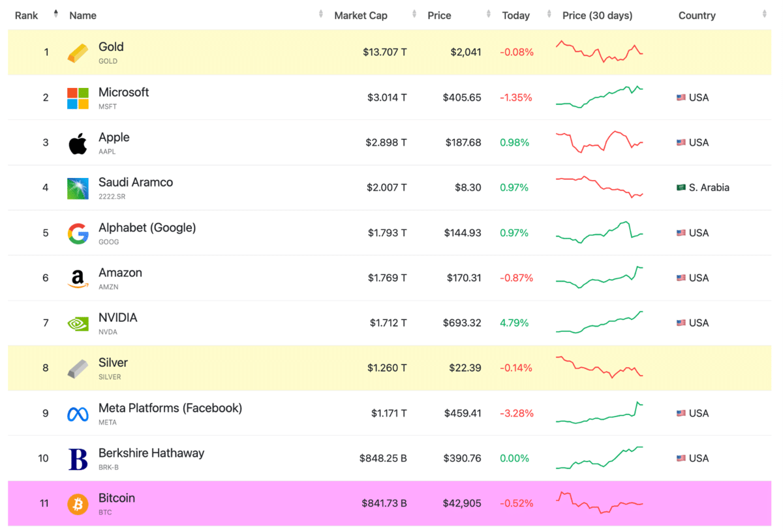783x532 pixels.
Task: Click NVIDIA's 30-day price chart
Action: tap(600, 322)
